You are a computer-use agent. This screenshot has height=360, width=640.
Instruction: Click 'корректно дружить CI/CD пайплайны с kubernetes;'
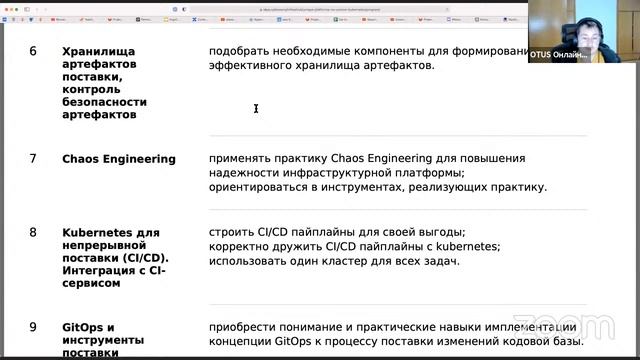pyautogui.click(x=355, y=247)
